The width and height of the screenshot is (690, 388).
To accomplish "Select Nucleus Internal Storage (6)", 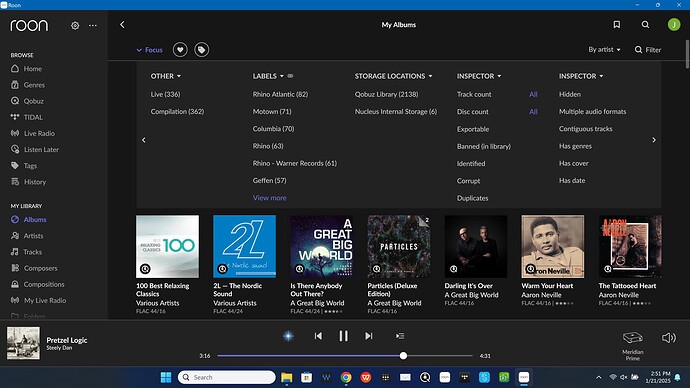I will click(396, 111).
